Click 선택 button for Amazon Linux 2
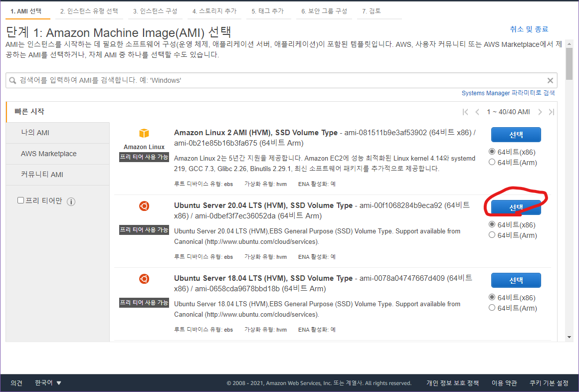Screen dimensions: 579x392 click(x=516, y=135)
